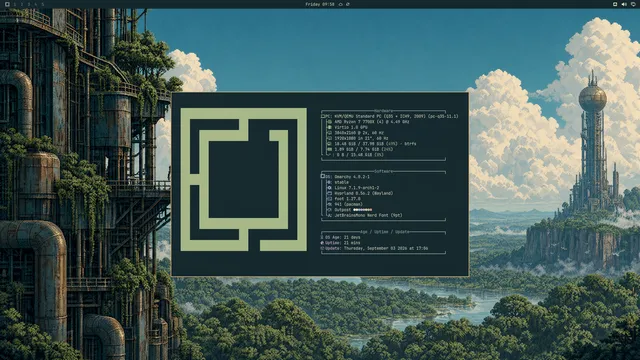This screenshot has height=360, width=640.
Task: Click the CPU icon beside AMD Ryzen 7
Action: [x=329, y=122]
